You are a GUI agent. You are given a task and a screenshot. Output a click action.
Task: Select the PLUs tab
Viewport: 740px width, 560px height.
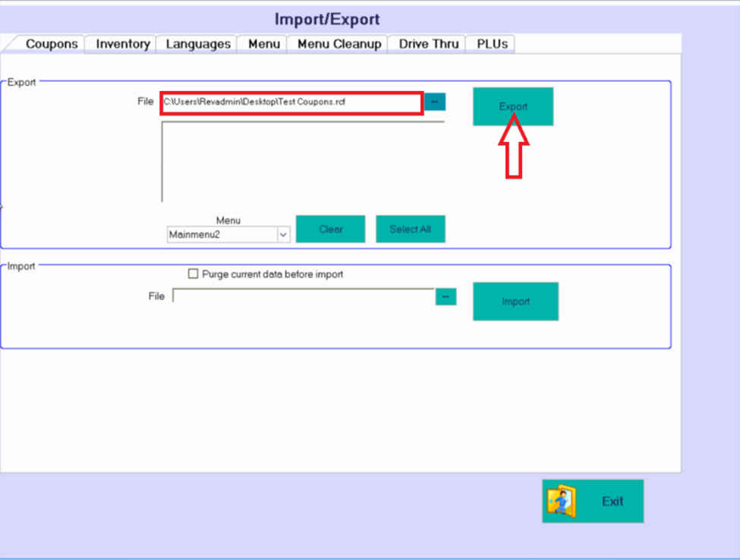[492, 44]
